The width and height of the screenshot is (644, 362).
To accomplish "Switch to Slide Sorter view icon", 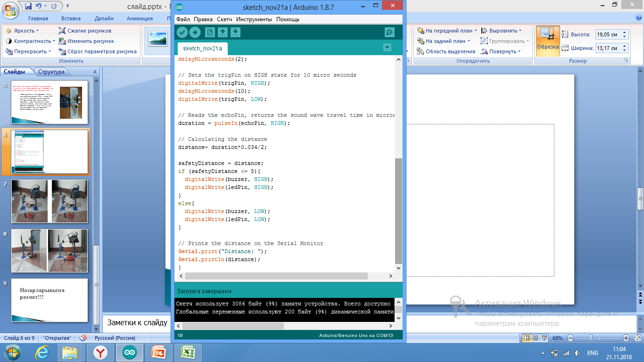I will click(x=536, y=338).
